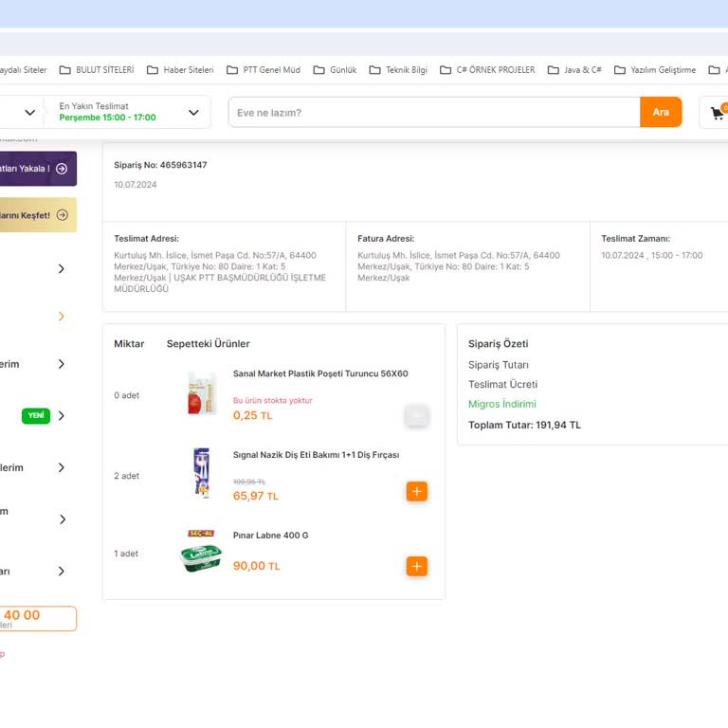Open the C# ÖRNEK PROJELER bookmark folder
This screenshot has width=728, height=728.
pos(487,69)
